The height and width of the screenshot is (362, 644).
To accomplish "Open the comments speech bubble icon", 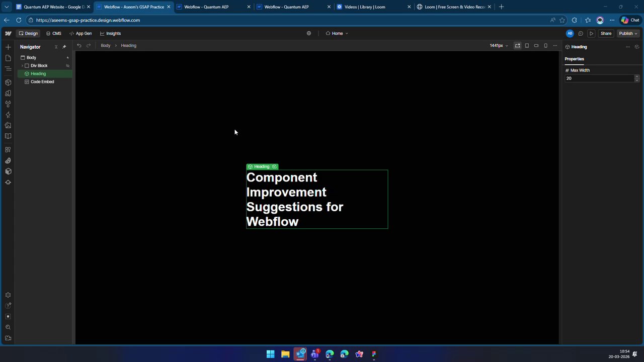I will [581, 33].
